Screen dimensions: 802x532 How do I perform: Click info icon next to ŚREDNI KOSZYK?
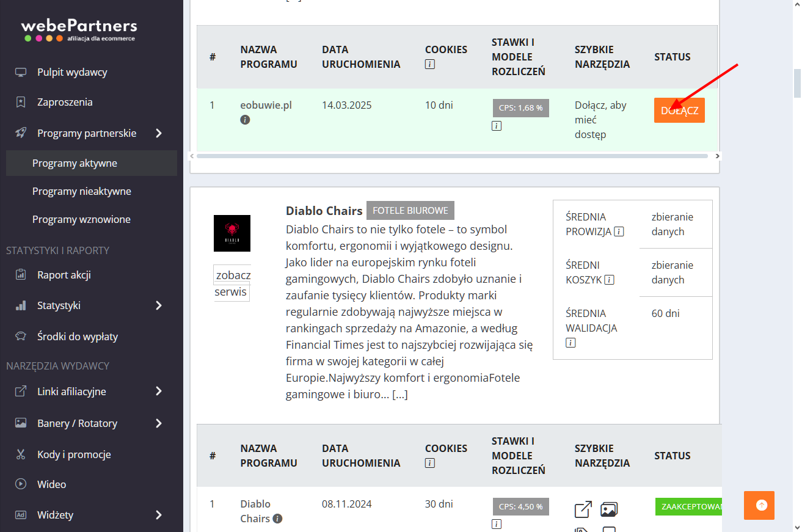click(609, 280)
